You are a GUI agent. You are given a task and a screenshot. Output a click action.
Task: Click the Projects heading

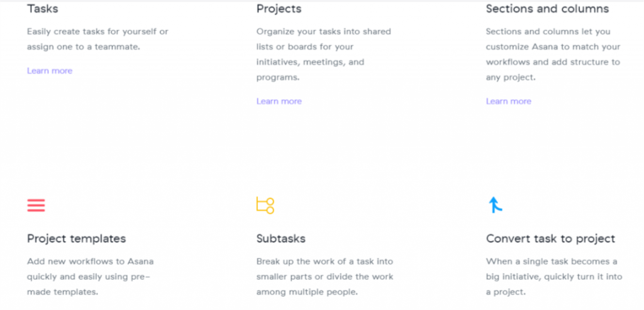point(279,9)
